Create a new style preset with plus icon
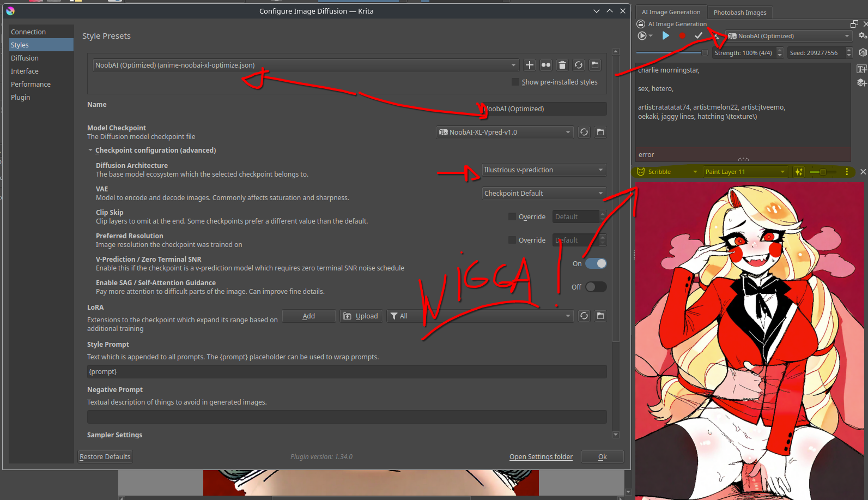This screenshot has width=868, height=500. pyautogui.click(x=530, y=65)
